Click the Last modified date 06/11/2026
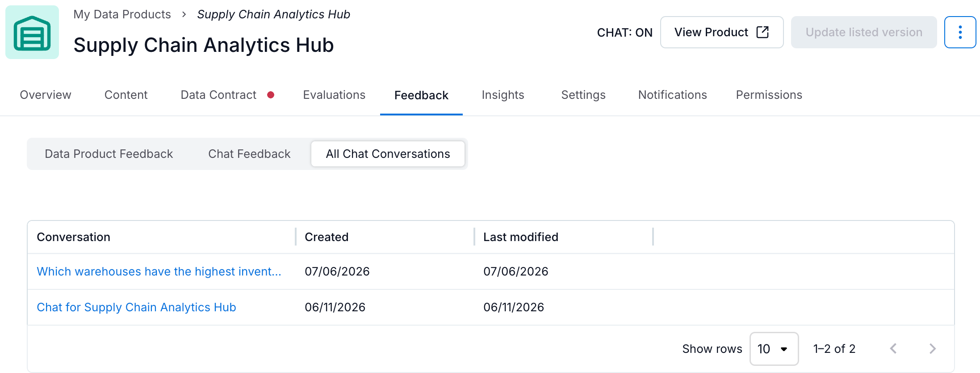 pyautogui.click(x=514, y=307)
